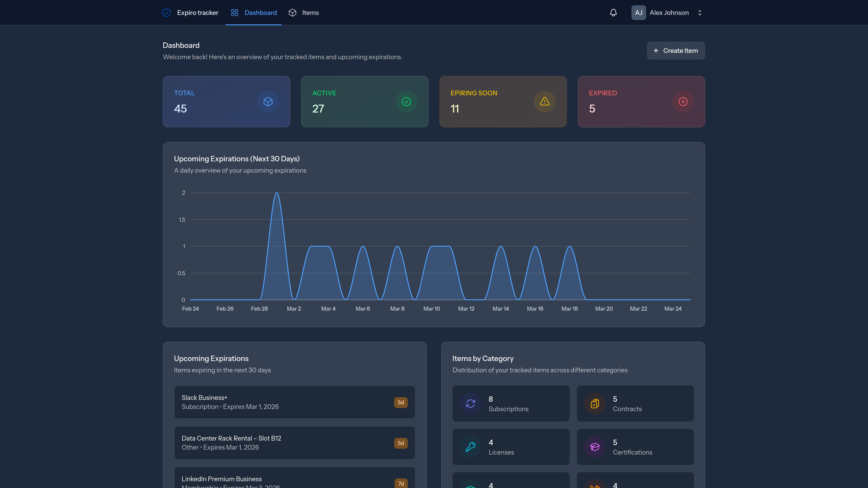This screenshot has width=868, height=488.
Task: Click the Expiro tracker shield logo
Action: [x=166, y=13]
